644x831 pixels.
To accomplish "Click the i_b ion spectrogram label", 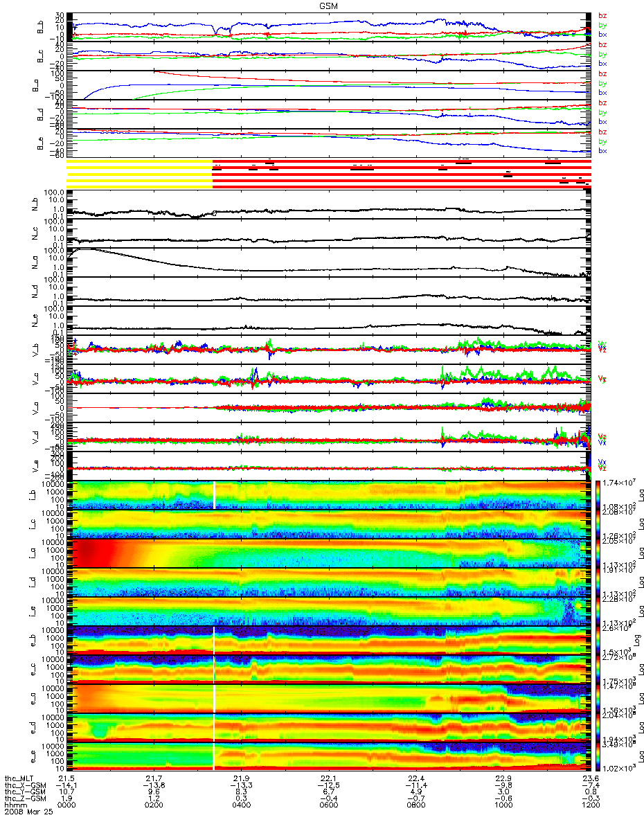I will [34, 495].
